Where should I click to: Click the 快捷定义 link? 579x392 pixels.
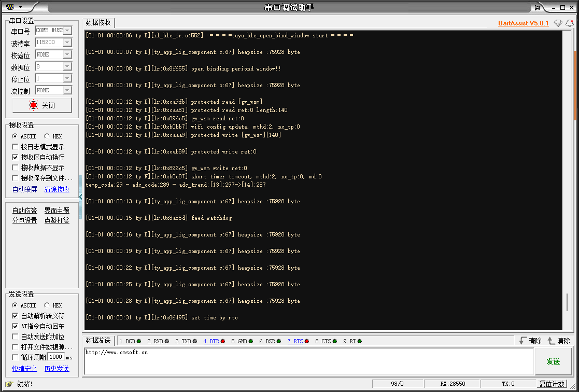(25, 369)
